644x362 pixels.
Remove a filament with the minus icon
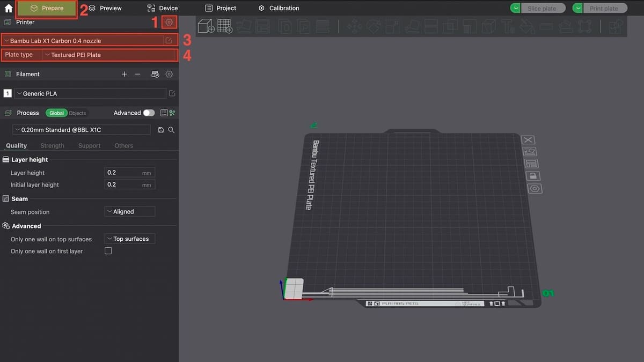137,74
